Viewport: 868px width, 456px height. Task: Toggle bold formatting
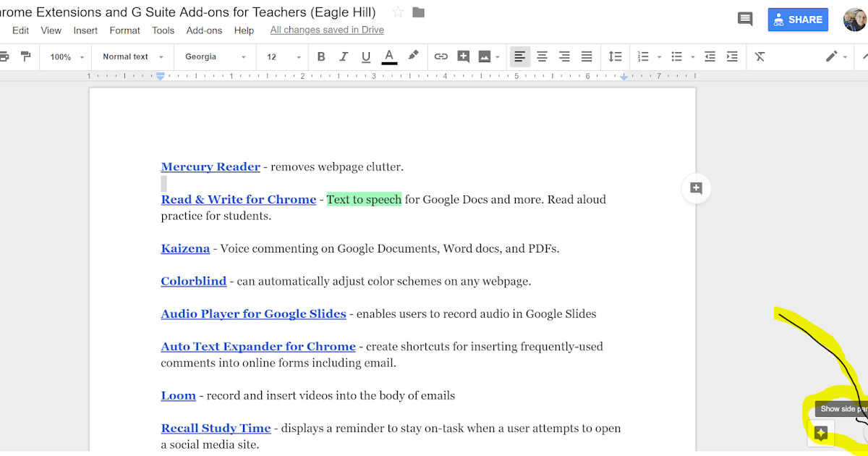tap(321, 56)
